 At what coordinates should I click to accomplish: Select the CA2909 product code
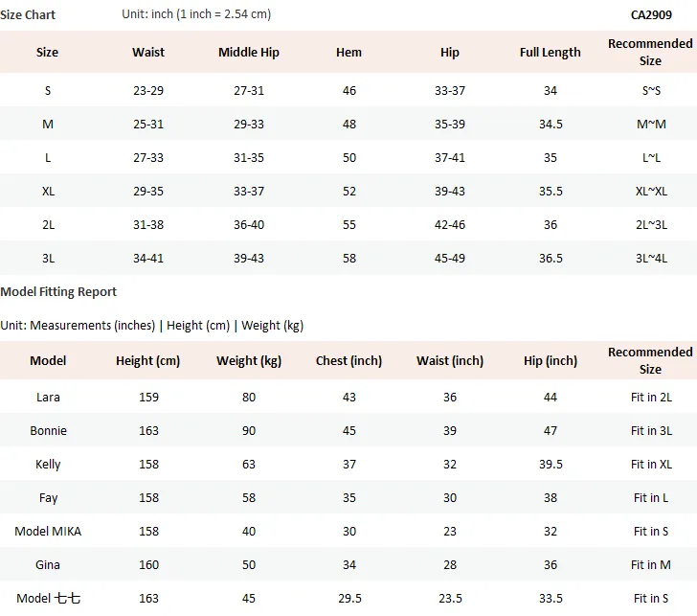pos(651,15)
